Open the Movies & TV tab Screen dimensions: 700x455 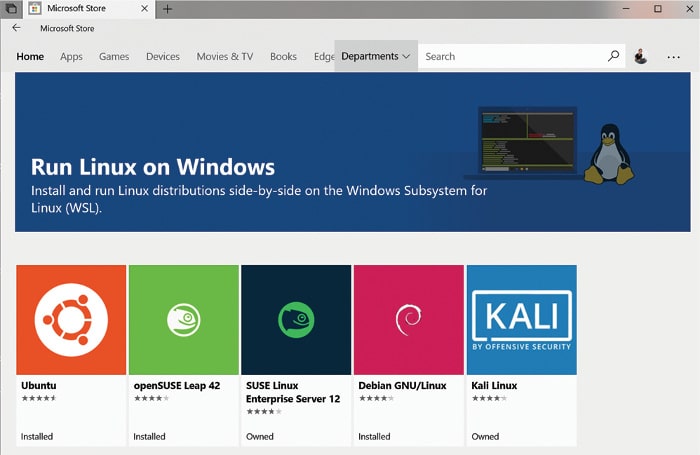click(x=225, y=57)
